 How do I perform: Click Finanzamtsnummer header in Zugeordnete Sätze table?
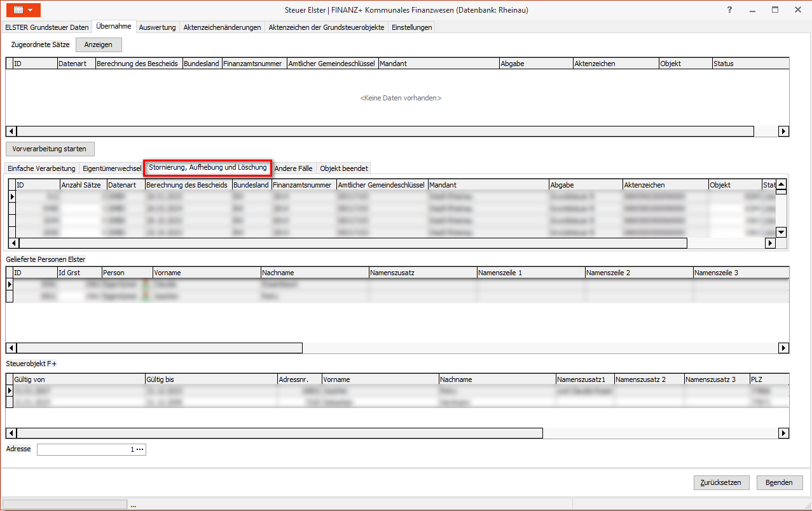pyautogui.click(x=254, y=64)
